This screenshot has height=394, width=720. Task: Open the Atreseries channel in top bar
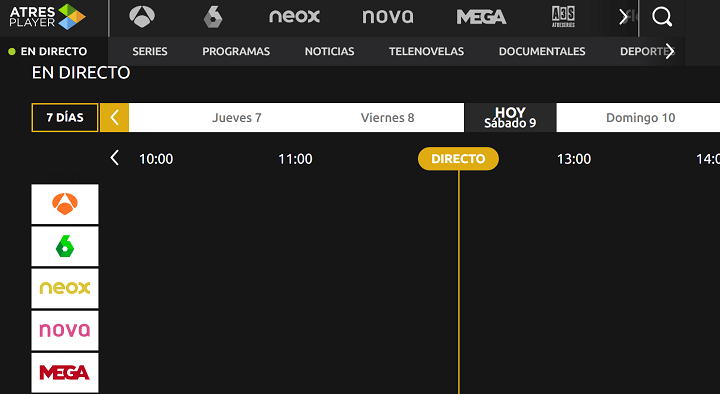563,17
